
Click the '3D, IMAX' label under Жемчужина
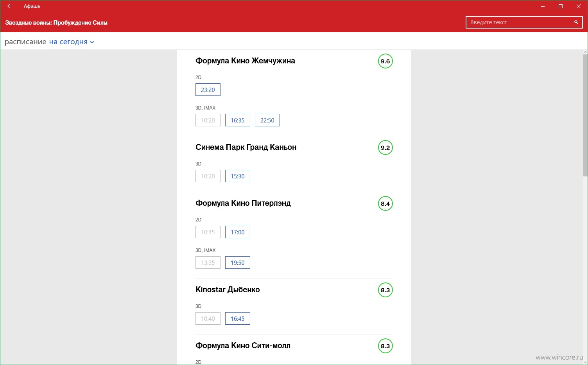tap(206, 108)
